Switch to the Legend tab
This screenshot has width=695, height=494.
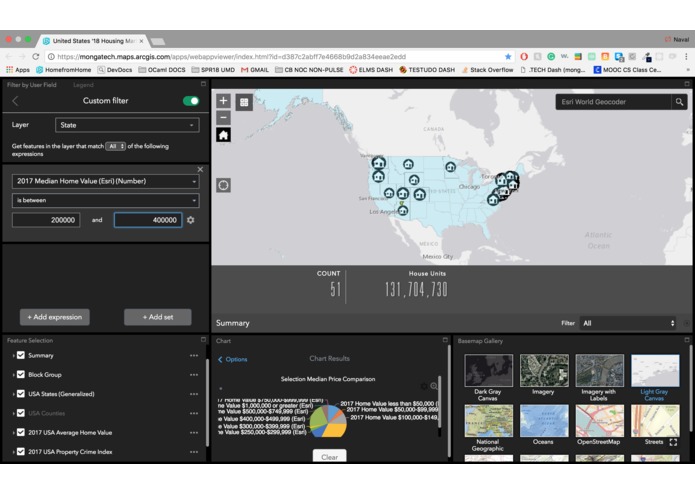tap(83, 85)
